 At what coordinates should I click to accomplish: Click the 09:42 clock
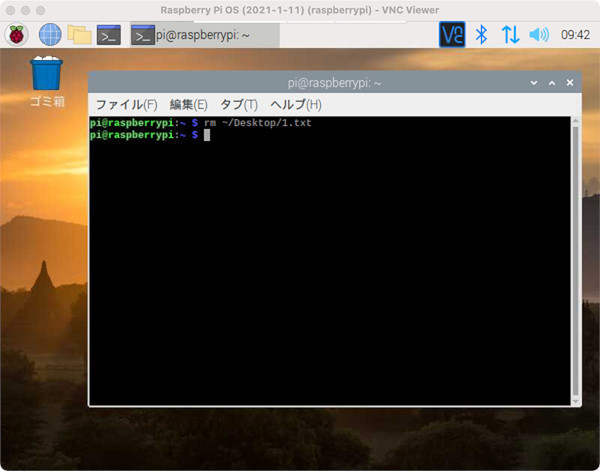(x=575, y=35)
